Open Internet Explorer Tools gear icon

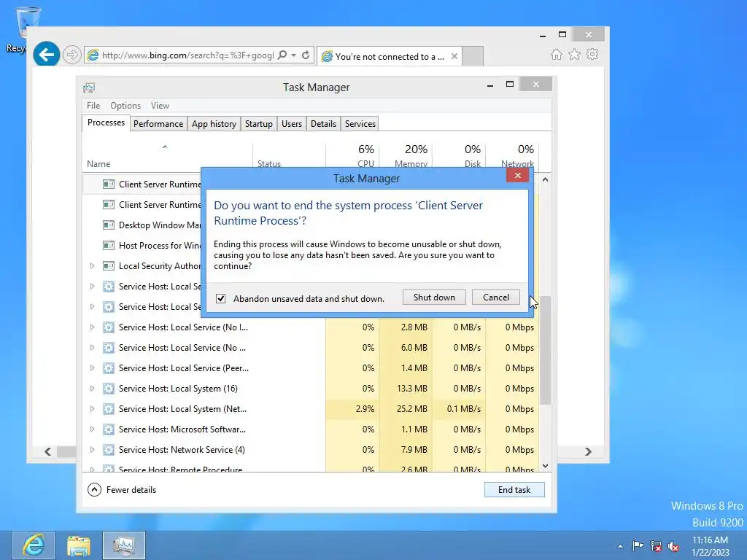(x=592, y=54)
